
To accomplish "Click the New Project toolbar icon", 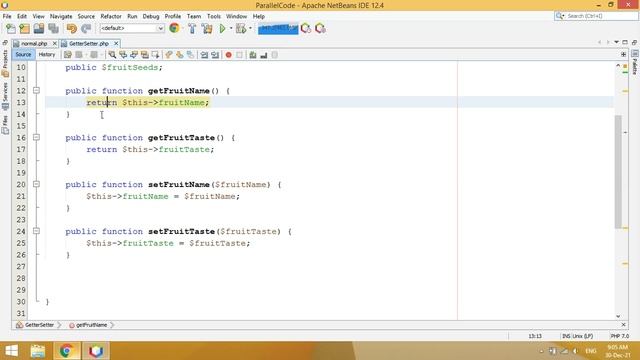I will (x=25, y=29).
